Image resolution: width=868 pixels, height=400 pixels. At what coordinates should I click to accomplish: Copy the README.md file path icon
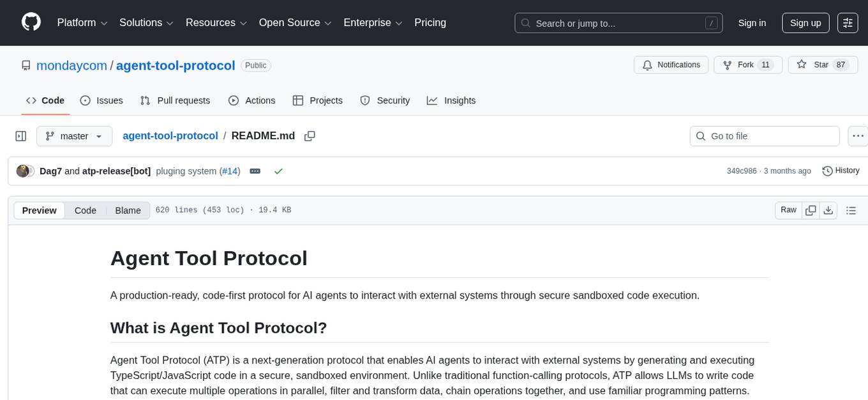point(310,135)
